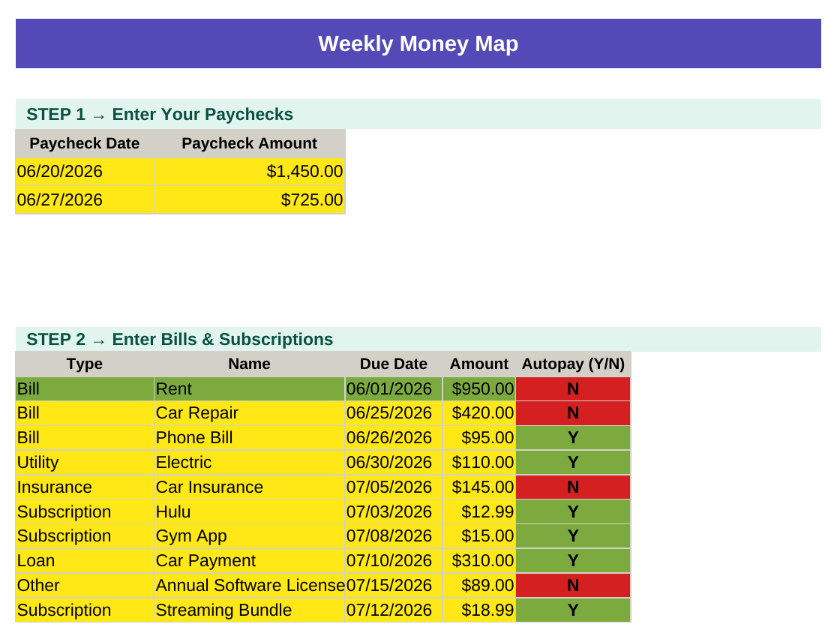Select due date 07/10/2026
The image size is (840, 642).
click(x=394, y=560)
